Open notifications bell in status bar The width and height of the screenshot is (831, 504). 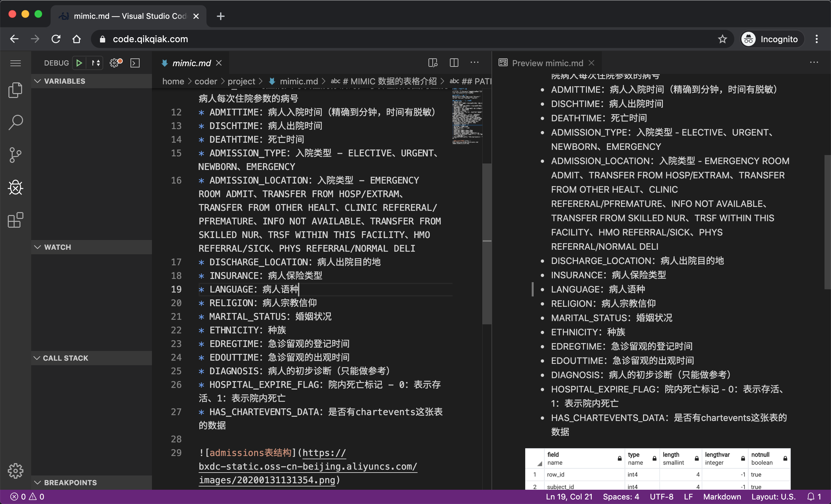(814, 497)
